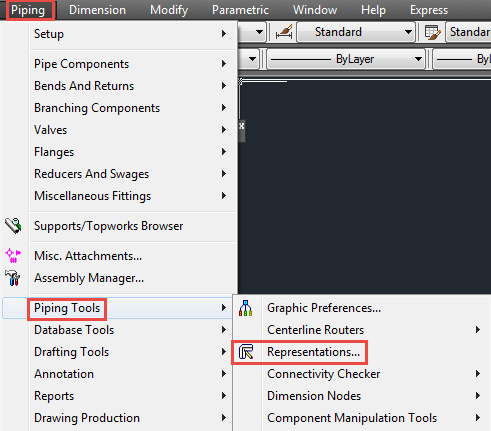Click the dimension style brush icon

point(284,32)
